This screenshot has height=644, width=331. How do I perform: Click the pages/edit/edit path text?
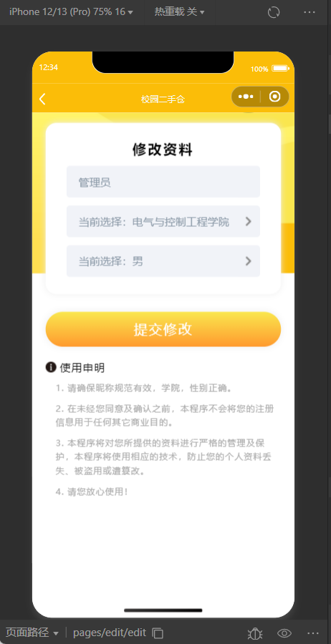(110, 633)
